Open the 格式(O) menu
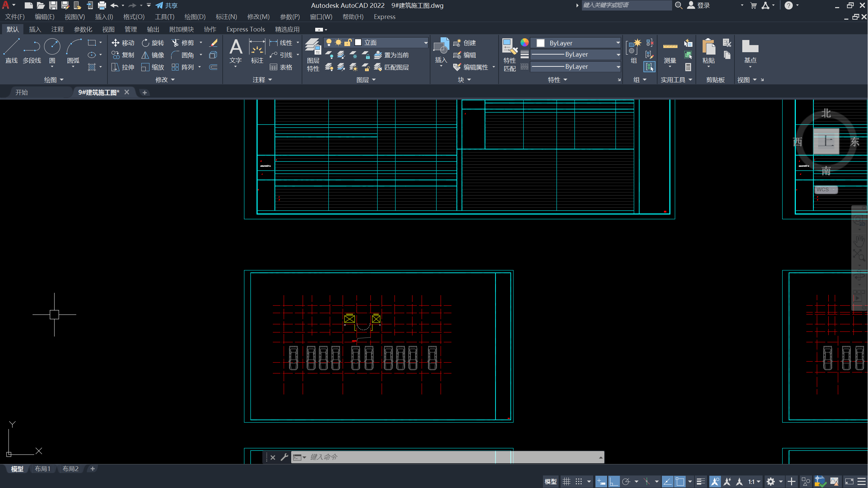868x488 pixels. (x=134, y=17)
